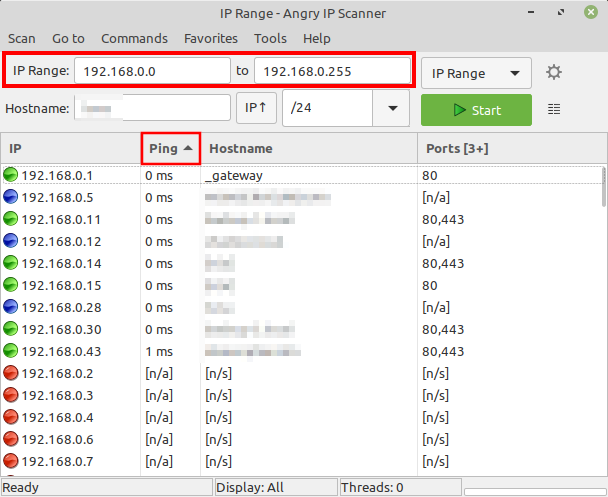Click the green status icon for 192.168.0.1

pos(11,175)
